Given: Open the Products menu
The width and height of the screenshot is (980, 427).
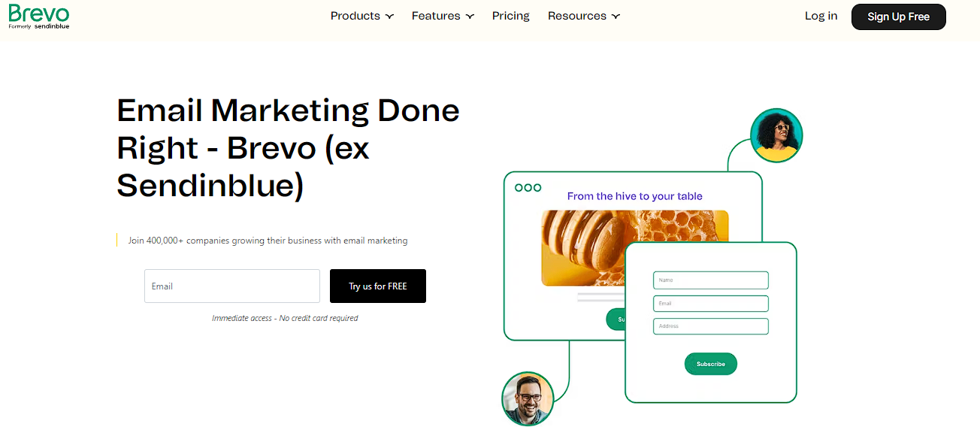Looking at the screenshot, I should [x=355, y=16].
